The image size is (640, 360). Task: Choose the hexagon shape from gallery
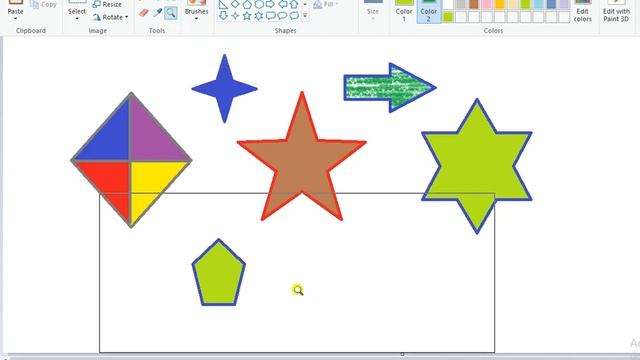[259, 4]
